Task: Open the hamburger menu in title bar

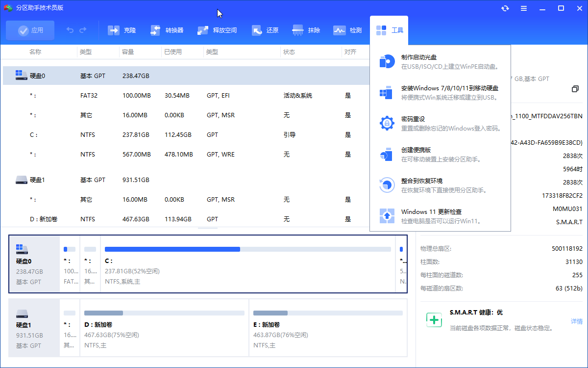Action: point(524,8)
